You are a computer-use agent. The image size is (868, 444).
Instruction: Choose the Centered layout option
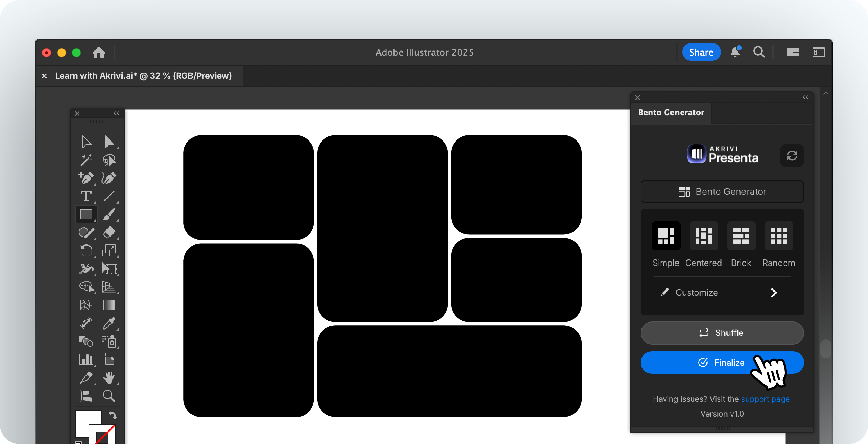pyautogui.click(x=703, y=236)
